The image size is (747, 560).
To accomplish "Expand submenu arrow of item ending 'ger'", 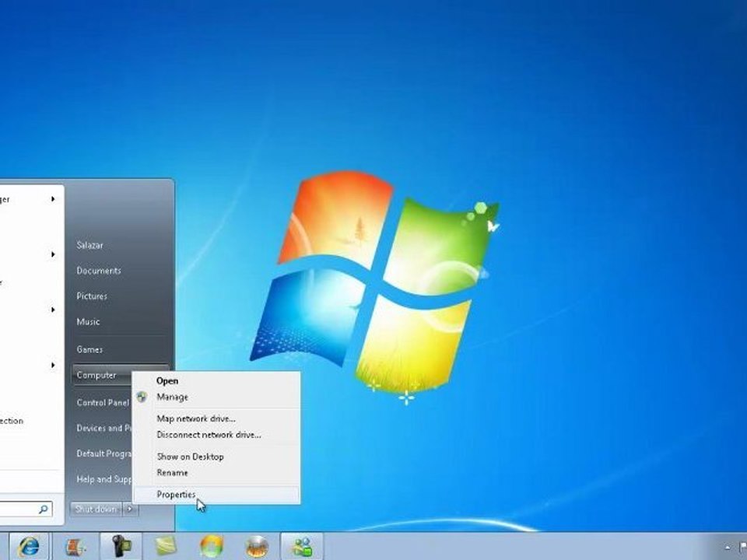I will [54, 199].
